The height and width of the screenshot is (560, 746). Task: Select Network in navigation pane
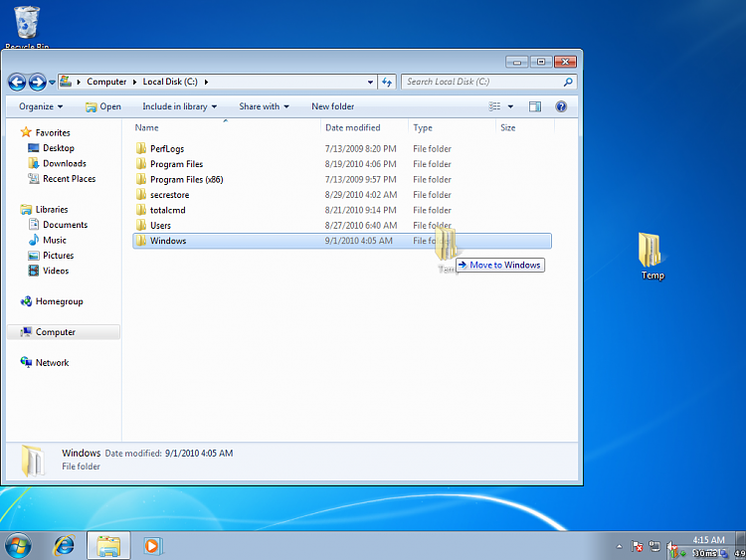[45, 362]
